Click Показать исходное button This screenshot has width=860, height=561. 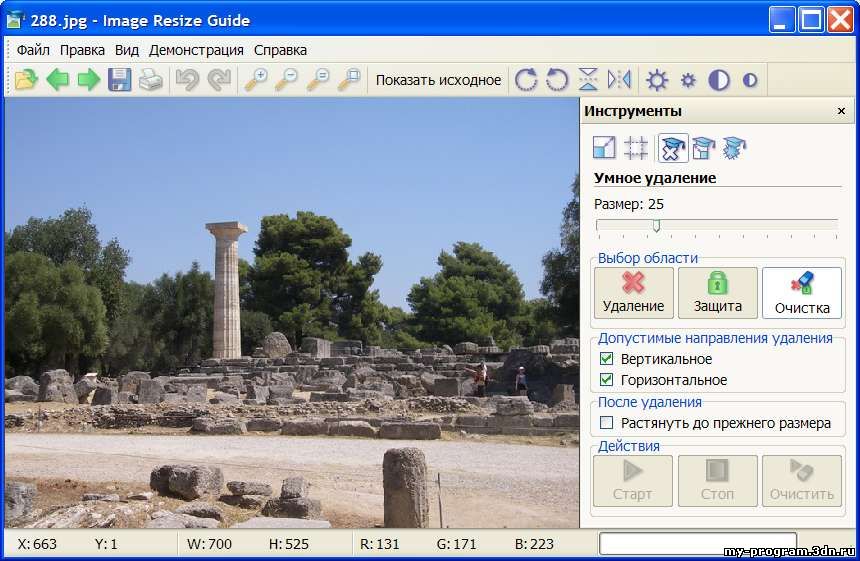[x=438, y=80]
